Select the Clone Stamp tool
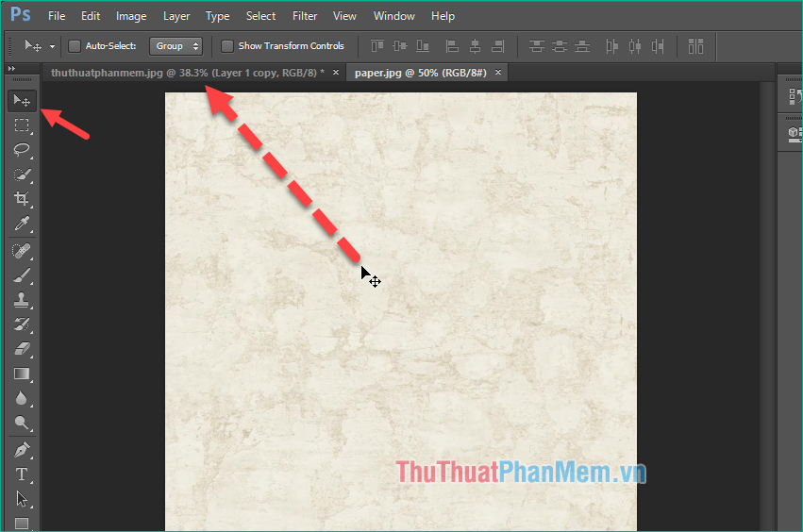This screenshot has width=803, height=532. [x=22, y=301]
